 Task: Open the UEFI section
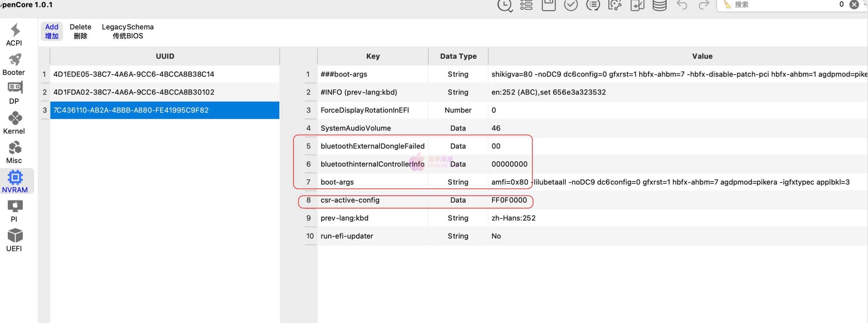[14, 240]
